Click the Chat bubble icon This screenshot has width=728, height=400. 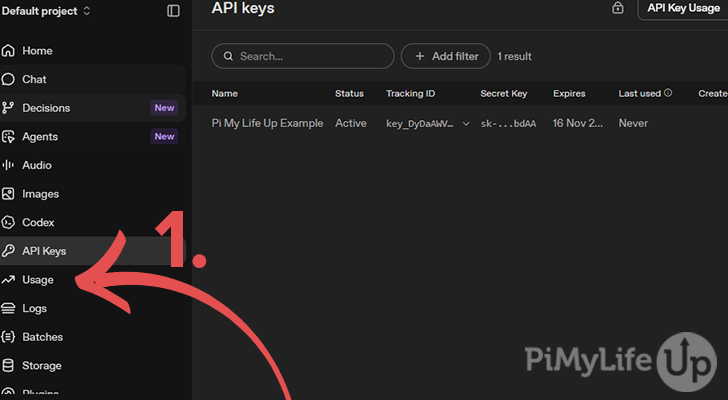click(x=8, y=79)
